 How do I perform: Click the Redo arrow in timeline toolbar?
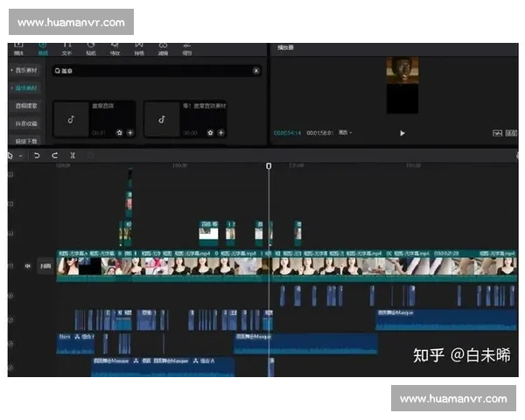click(54, 155)
